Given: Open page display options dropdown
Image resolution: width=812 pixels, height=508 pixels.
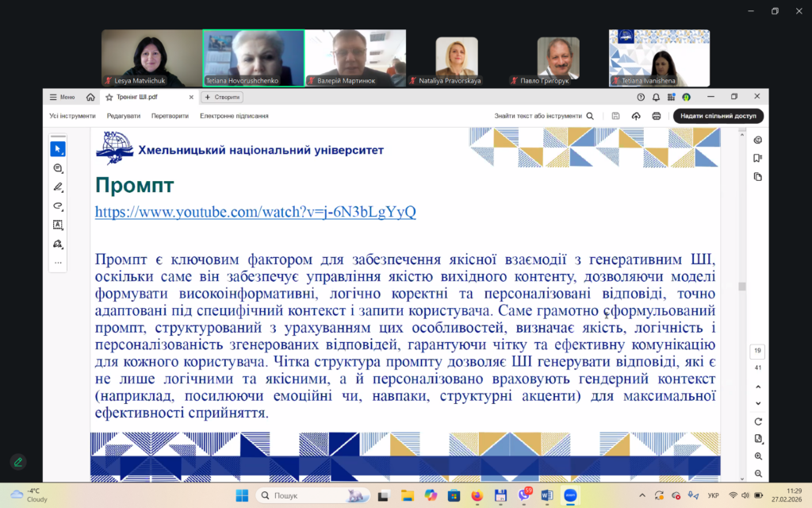Looking at the screenshot, I should (x=758, y=439).
